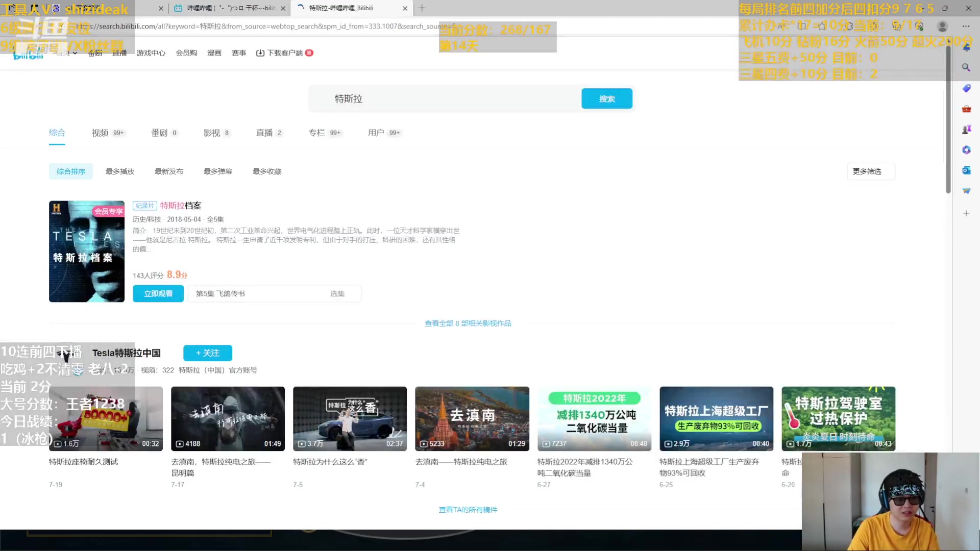Sort results by 最多收藏
The width and height of the screenshot is (980, 551).
click(267, 171)
